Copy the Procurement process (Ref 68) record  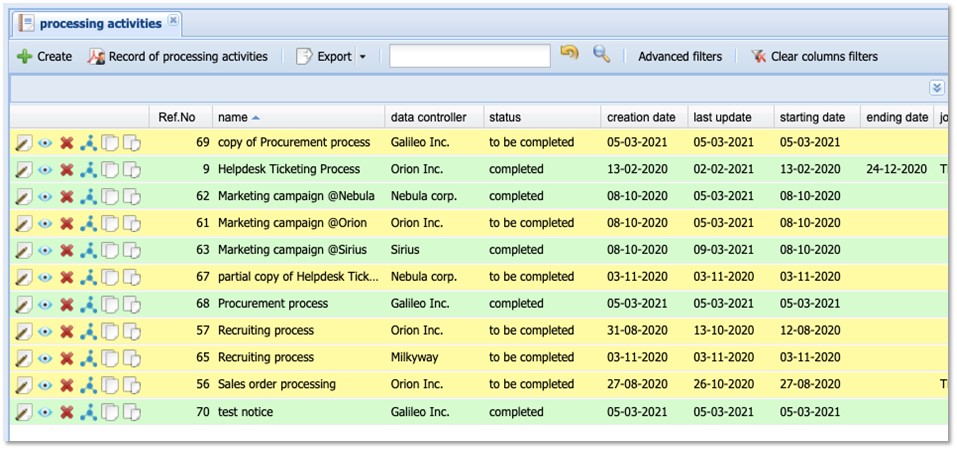(x=111, y=304)
